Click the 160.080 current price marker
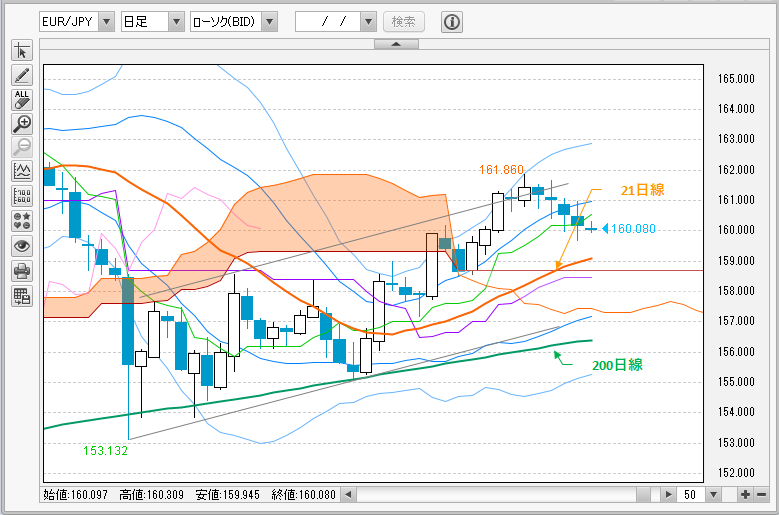779x515 pixels. 629,229
